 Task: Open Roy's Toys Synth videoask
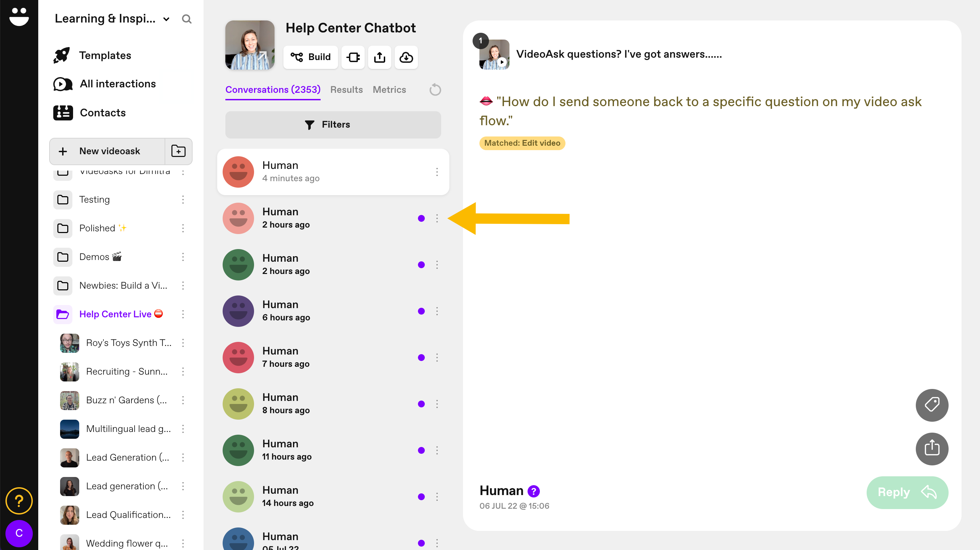(x=116, y=343)
